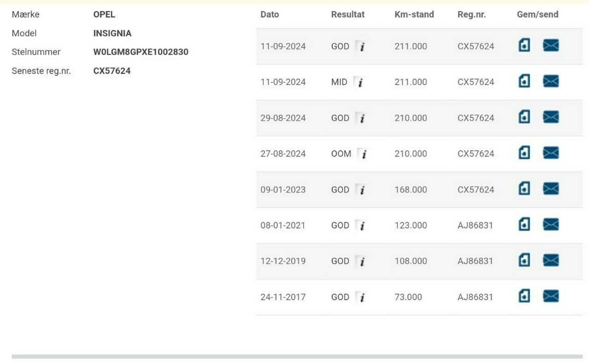Save the 24-11-2017 inspection report
This screenshot has height=364, width=589.
[524, 296]
